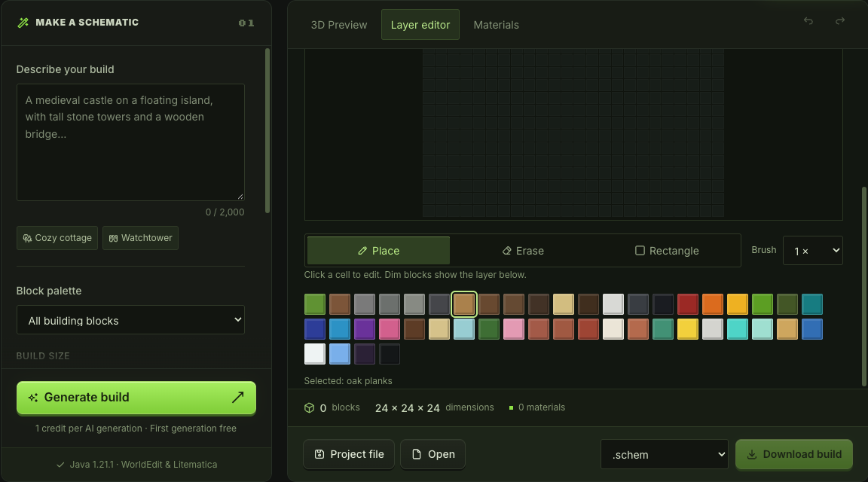
Task: Pick the bright red block swatch
Action: 687,304
